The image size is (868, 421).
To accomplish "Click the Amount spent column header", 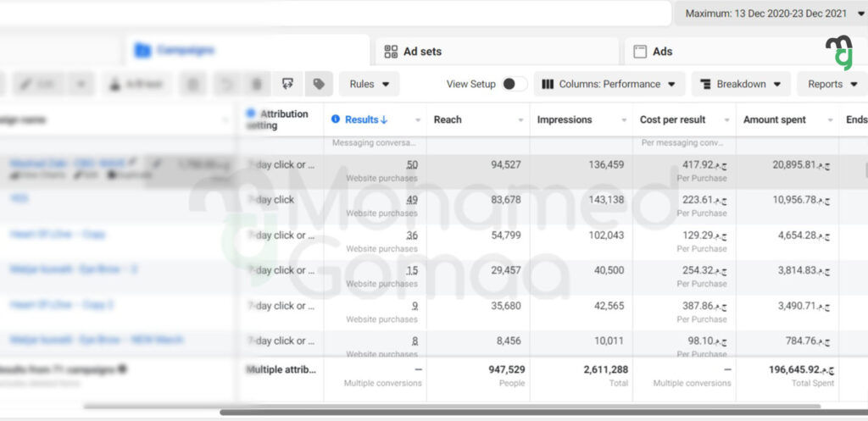I will click(774, 119).
